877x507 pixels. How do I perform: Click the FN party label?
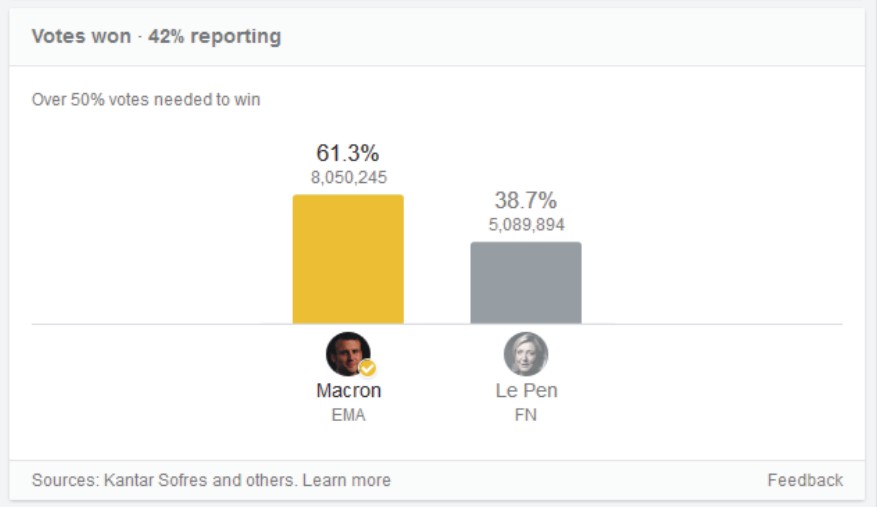coord(526,415)
